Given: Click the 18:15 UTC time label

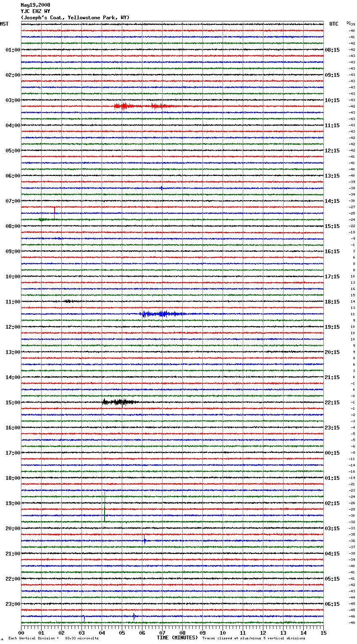Looking at the screenshot, I should pos(332,302).
